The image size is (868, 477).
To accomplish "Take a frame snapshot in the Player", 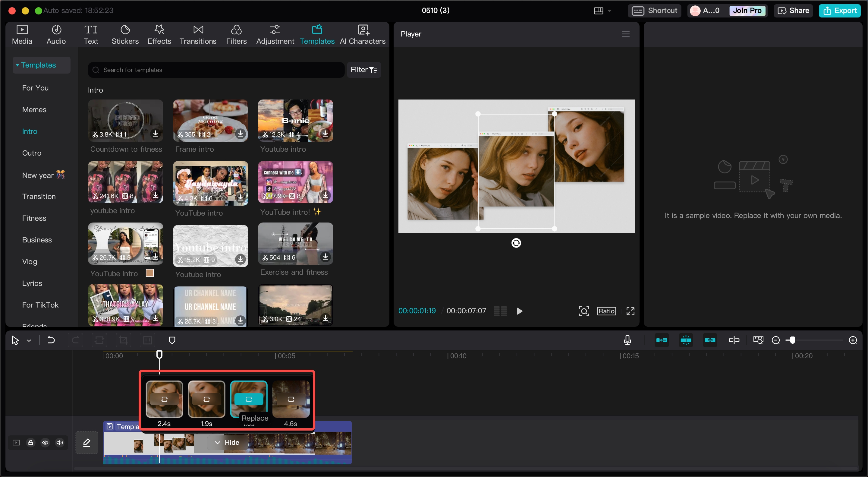I will [584, 311].
